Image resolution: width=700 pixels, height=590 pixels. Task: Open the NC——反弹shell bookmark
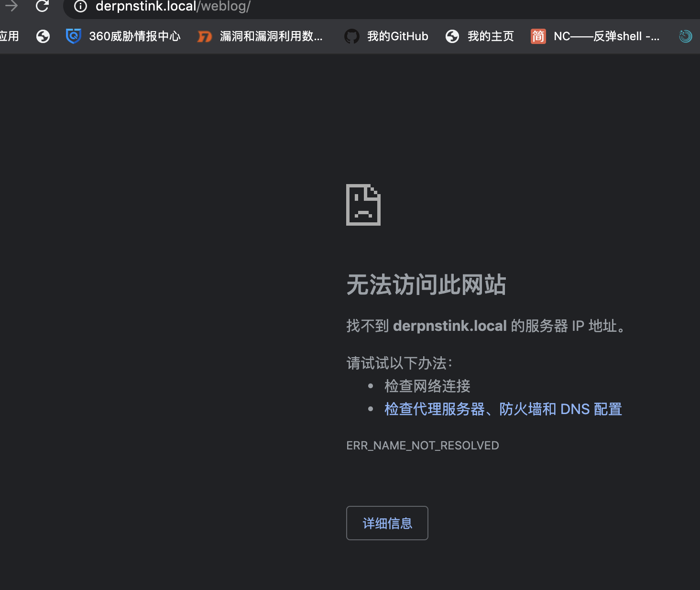(x=595, y=36)
